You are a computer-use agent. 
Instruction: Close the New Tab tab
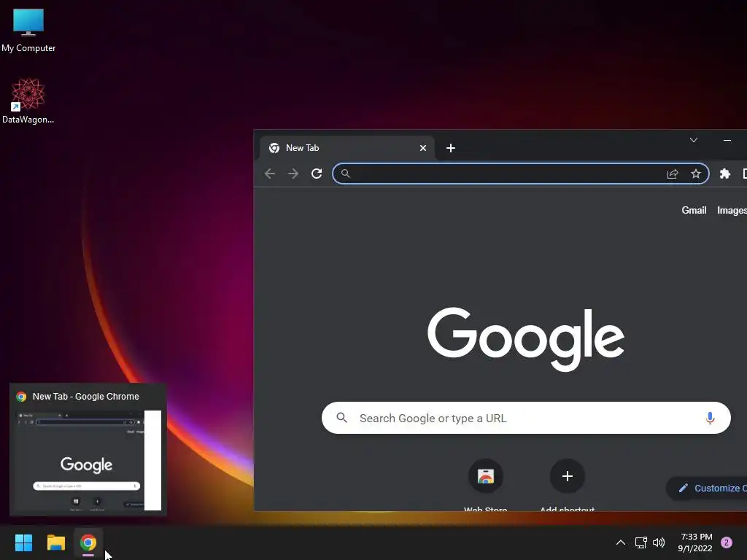pyautogui.click(x=422, y=148)
